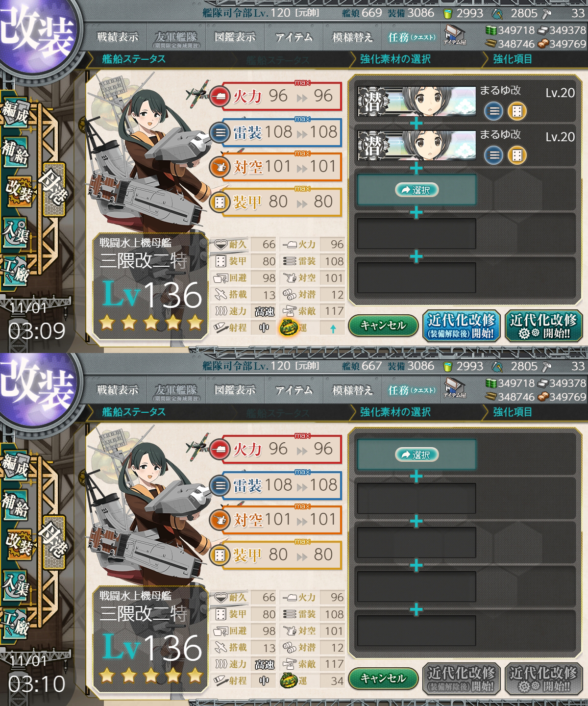Open 任務 (クエスト) quest menu in bottom screen

pos(412,390)
